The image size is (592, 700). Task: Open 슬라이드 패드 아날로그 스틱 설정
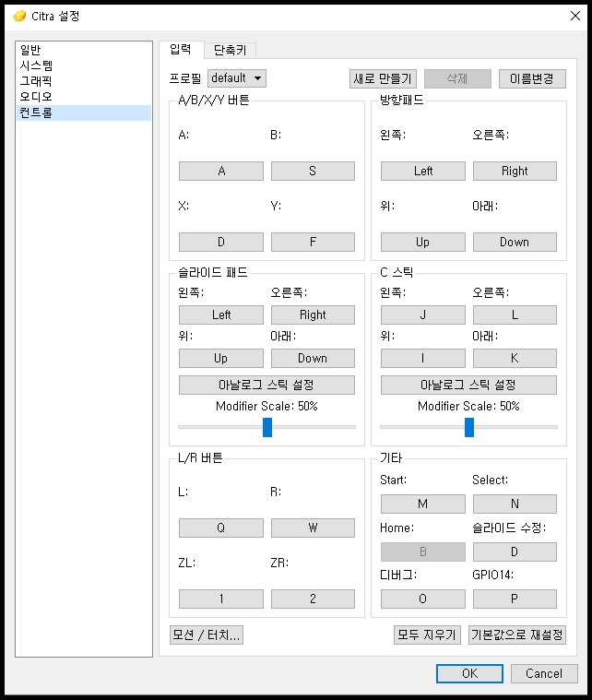tap(267, 385)
